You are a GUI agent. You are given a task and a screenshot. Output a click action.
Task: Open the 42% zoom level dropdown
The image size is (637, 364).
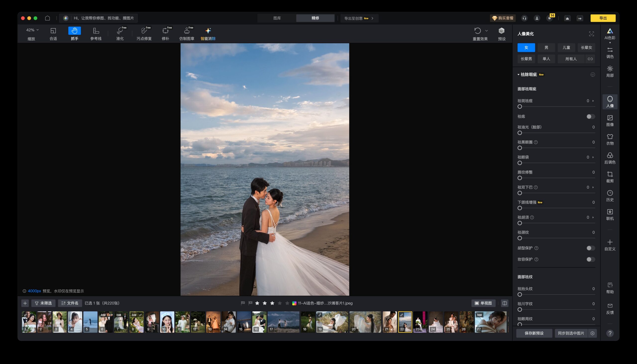[x=33, y=30]
